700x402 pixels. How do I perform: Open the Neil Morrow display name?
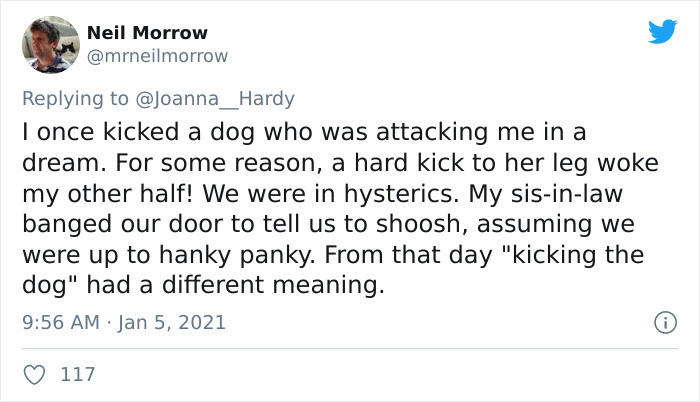(147, 32)
